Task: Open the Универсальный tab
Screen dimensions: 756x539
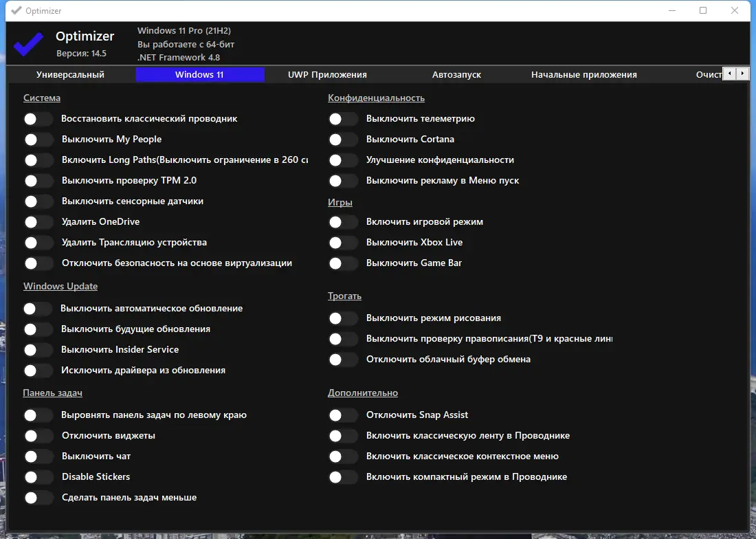Action: (x=70, y=75)
